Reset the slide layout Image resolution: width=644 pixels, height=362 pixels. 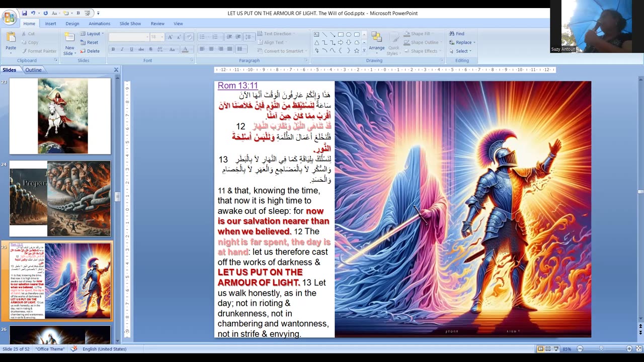(x=90, y=42)
